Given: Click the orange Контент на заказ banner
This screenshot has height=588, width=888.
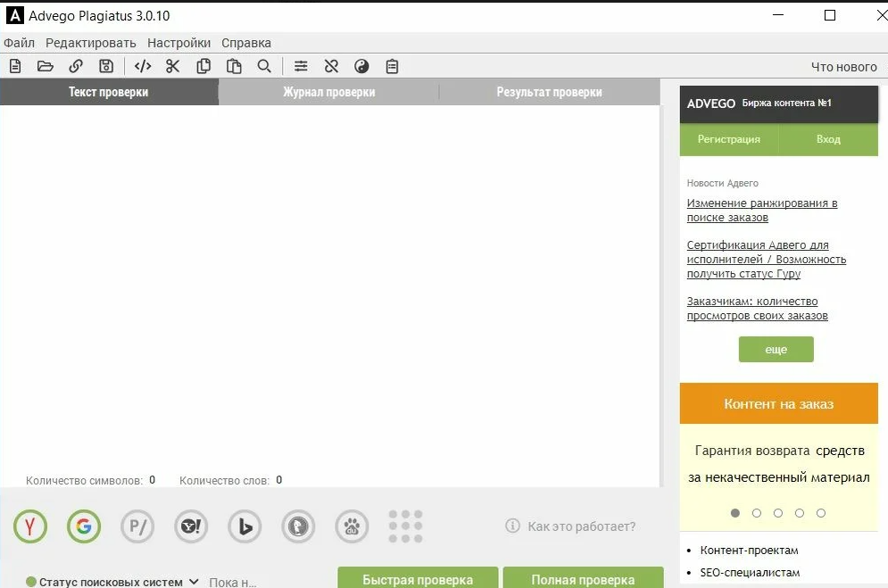Looking at the screenshot, I should pos(779,403).
